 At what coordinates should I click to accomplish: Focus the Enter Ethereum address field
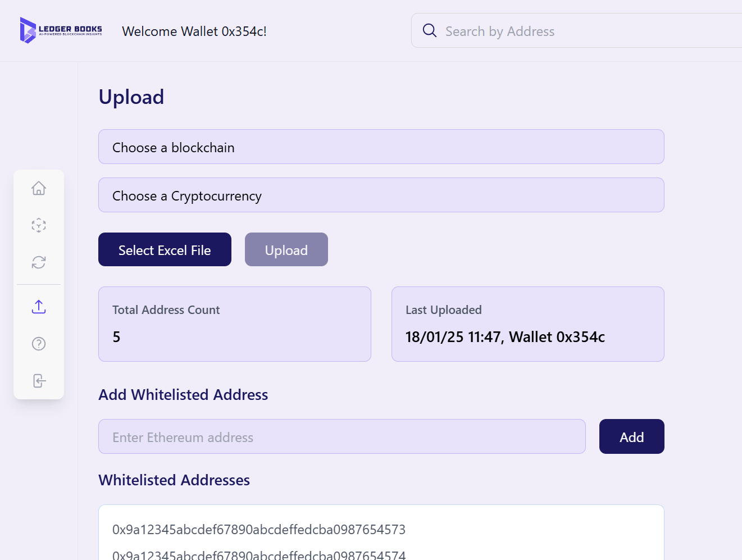[x=342, y=436]
